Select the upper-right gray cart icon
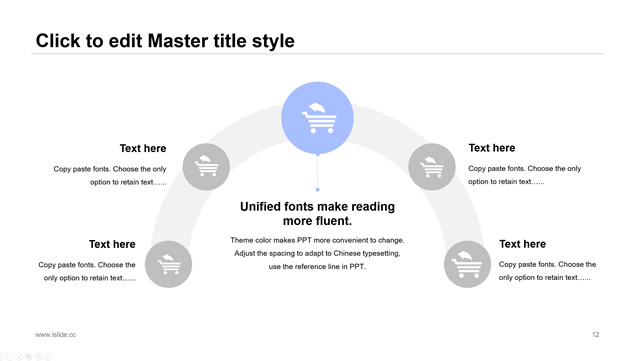 (432, 167)
